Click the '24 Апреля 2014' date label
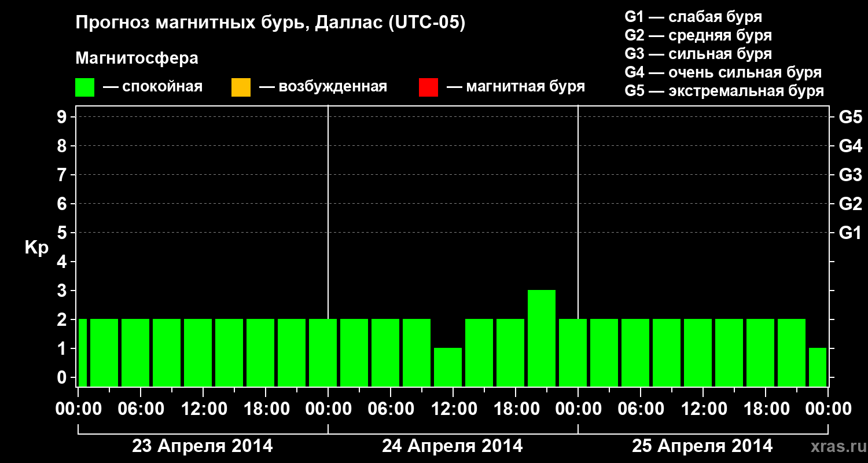Screen dimensions: 868x463 453,446
